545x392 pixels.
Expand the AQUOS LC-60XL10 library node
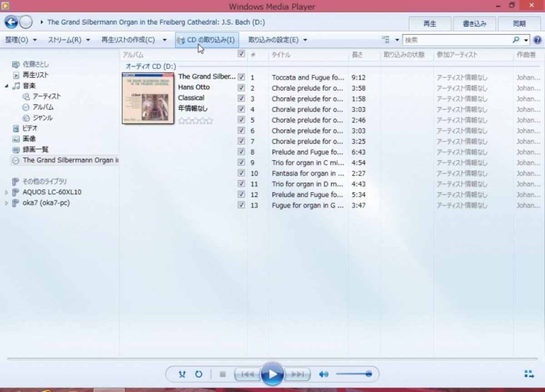click(x=6, y=192)
